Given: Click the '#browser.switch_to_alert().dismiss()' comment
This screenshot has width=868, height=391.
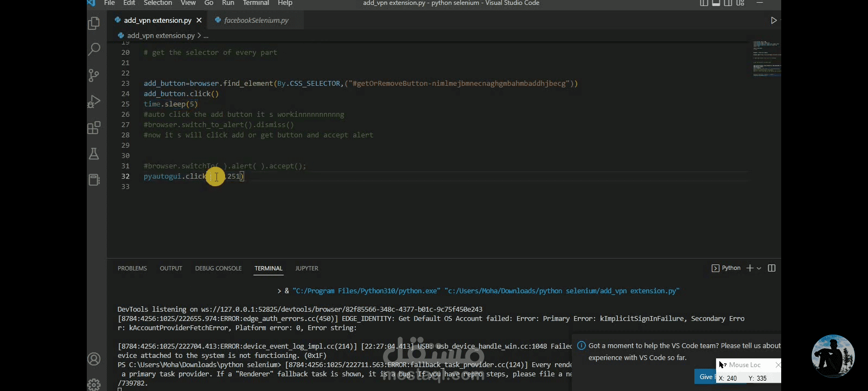Looking at the screenshot, I should (x=219, y=124).
